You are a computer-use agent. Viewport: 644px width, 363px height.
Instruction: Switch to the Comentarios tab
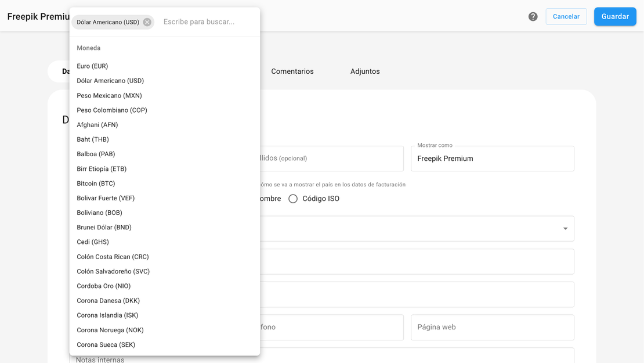click(292, 71)
